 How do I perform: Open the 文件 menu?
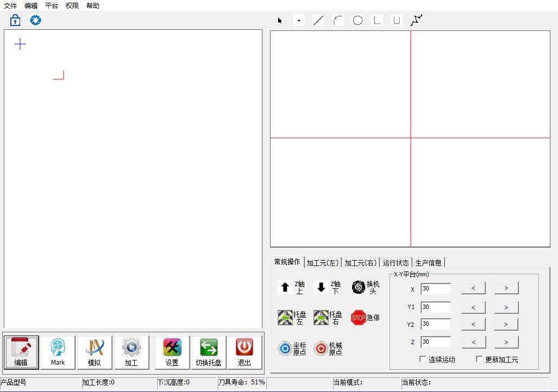(x=10, y=5)
